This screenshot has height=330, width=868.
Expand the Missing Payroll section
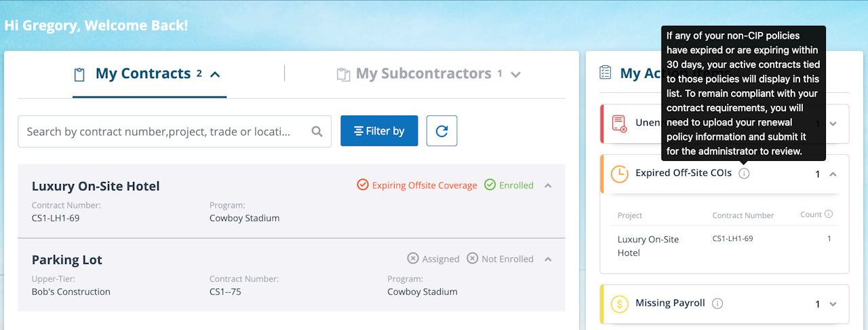(x=833, y=304)
